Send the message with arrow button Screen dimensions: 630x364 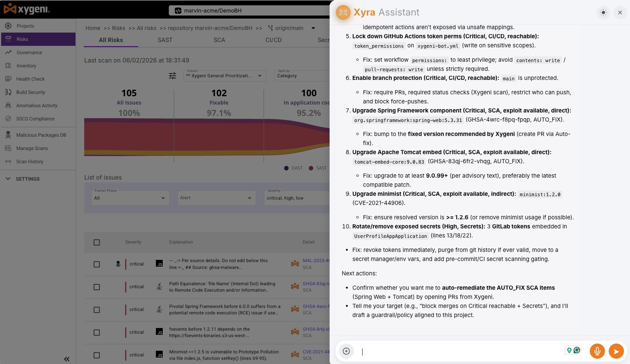tap(616, 351)
